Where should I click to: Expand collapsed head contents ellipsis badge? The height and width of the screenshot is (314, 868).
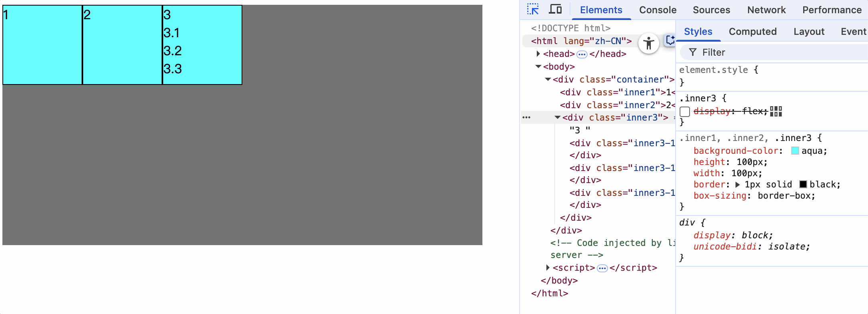pos(582,54)
